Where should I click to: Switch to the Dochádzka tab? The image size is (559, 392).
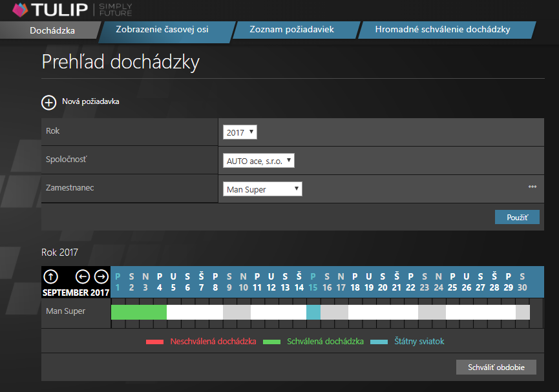52,30
